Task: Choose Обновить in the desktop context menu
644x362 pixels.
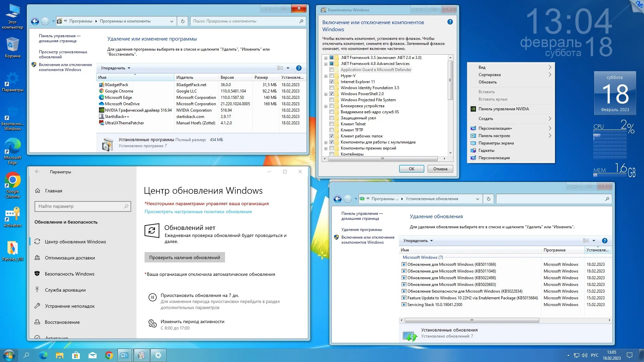Action: [487, 82]
